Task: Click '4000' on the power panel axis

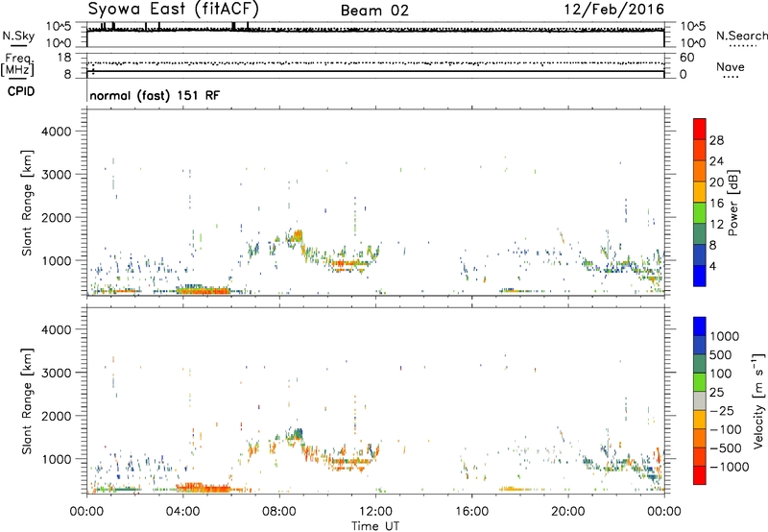Action: tap(56, 132)
